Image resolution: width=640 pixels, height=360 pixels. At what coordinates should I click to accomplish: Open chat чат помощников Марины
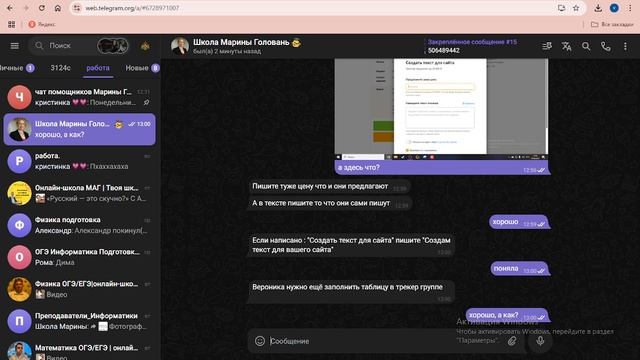click(x=80, y=97)
